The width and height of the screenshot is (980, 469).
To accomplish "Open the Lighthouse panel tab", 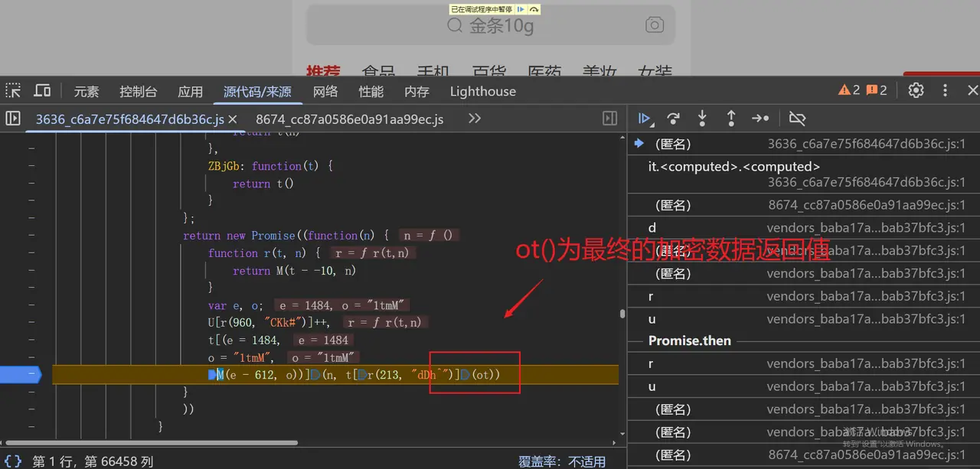I will [x=482, y=92].
